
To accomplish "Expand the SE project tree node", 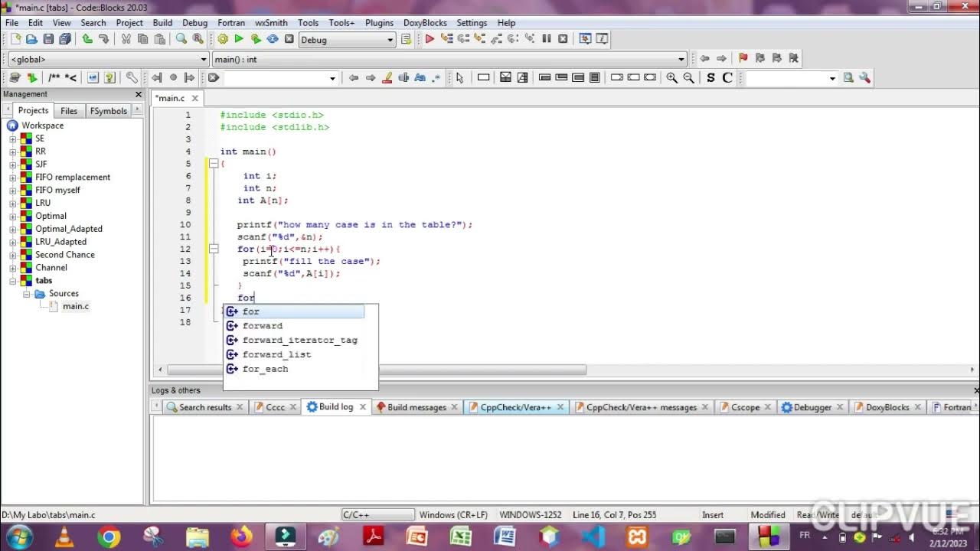I will tap(12, 139).
